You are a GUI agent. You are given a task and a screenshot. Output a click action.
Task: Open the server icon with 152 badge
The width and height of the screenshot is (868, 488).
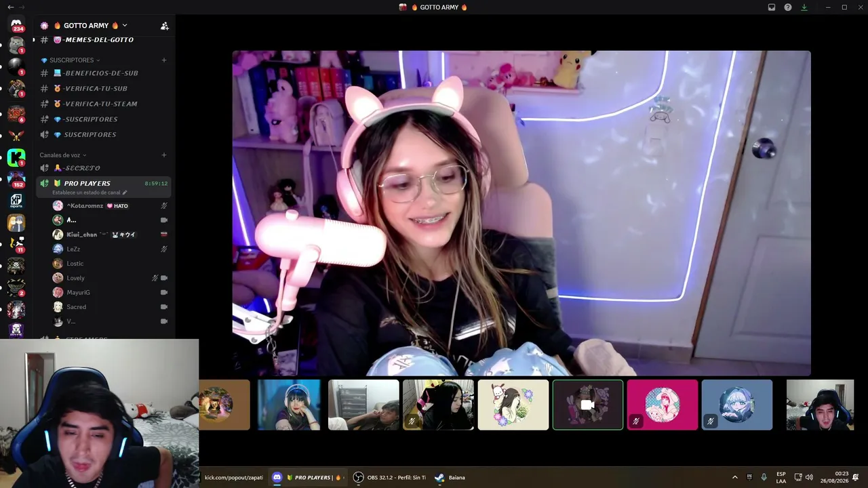click(16, 179)
